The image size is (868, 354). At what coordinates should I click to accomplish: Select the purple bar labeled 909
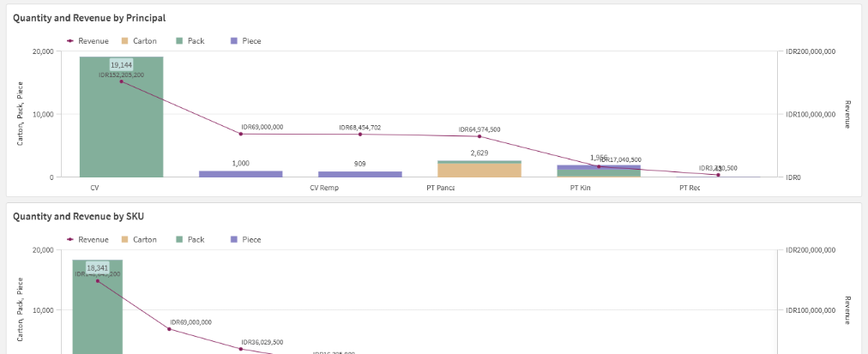360,174
